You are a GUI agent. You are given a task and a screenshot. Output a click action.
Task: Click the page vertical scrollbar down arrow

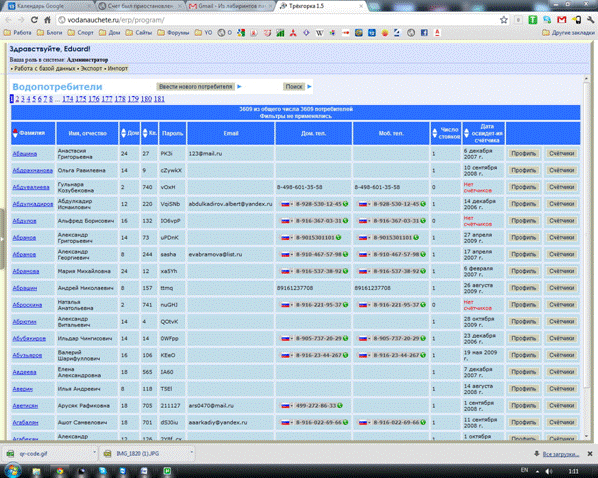point(587,436)
